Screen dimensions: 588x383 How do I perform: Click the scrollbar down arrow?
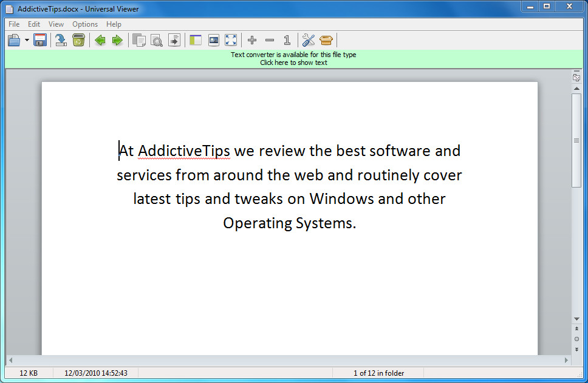click(576, 319)
